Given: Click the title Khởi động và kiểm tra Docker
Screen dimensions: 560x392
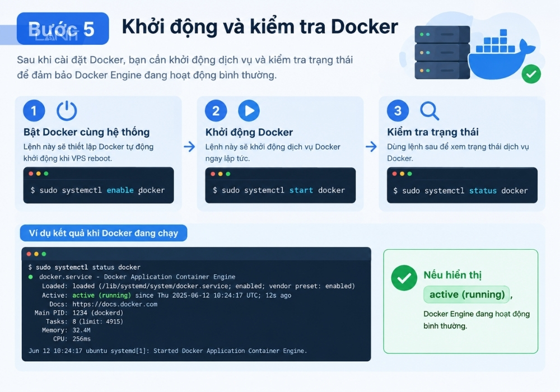Looking at the screenshot, I should pos(260,27).
